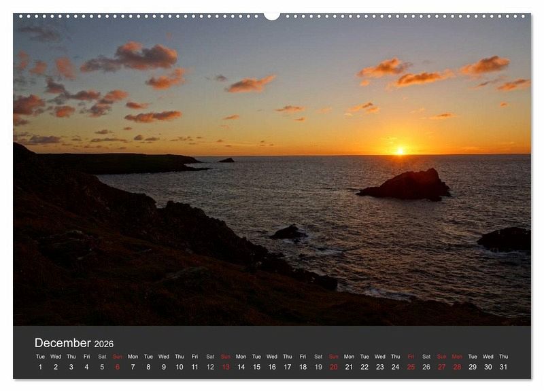The image size is (544, 392).
Task: Select date 29 in the calendar
Action: [473, 367]
